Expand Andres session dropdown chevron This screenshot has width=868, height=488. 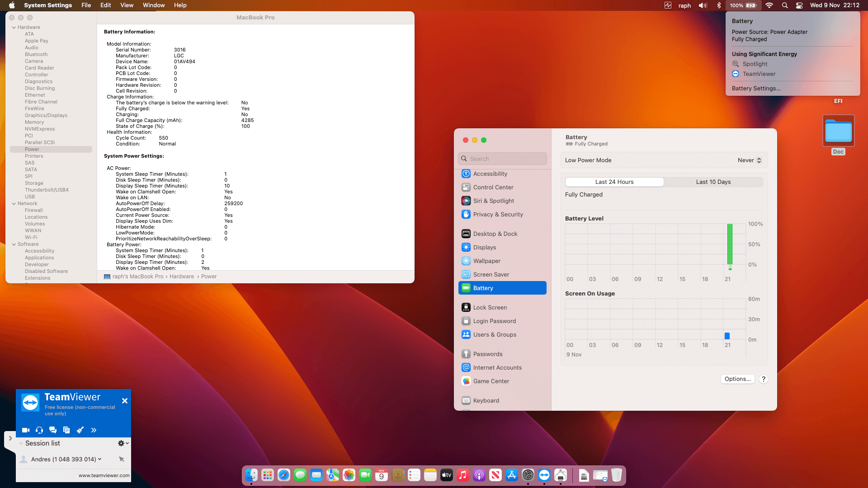(x=100, y=459)
